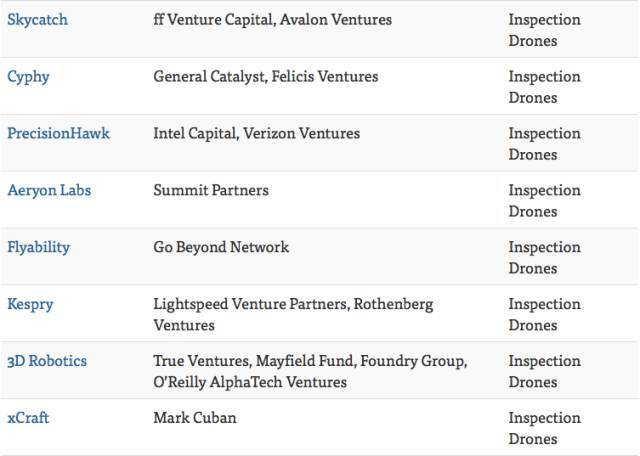Screen dimensions: 640x456
Task: Click the Summit Partners investor cell
Action: 211,190
